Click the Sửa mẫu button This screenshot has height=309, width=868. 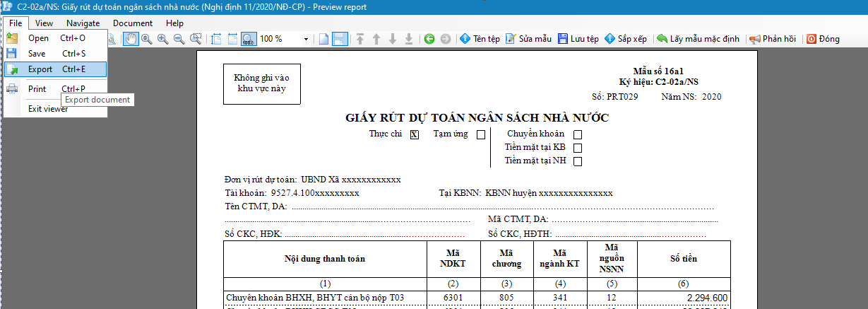pos(528,39)
